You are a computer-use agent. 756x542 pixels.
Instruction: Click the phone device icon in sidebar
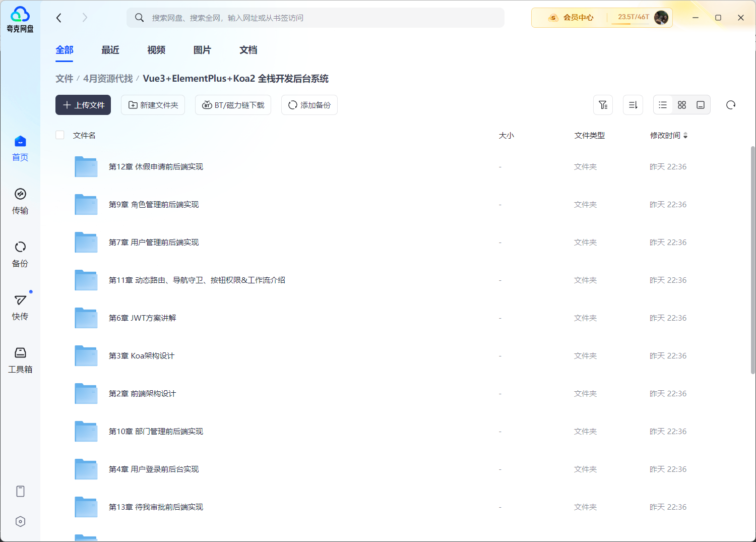20,491
